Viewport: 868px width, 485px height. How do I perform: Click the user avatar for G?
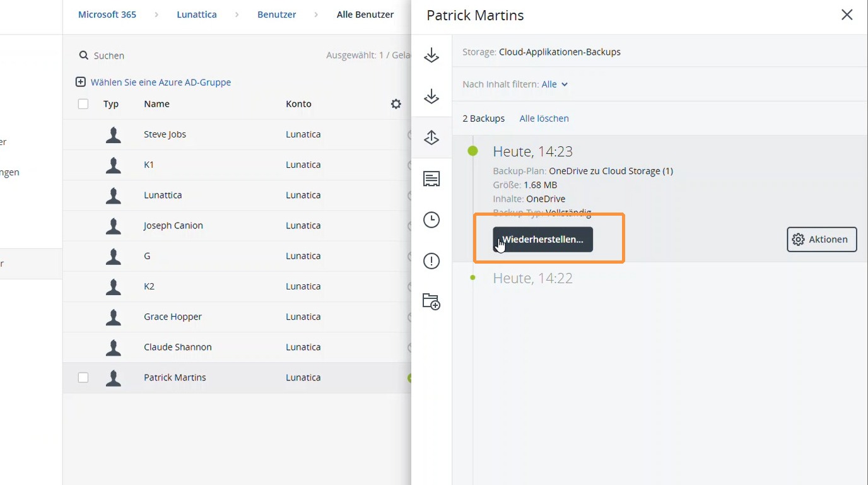[x=114, y=256]
